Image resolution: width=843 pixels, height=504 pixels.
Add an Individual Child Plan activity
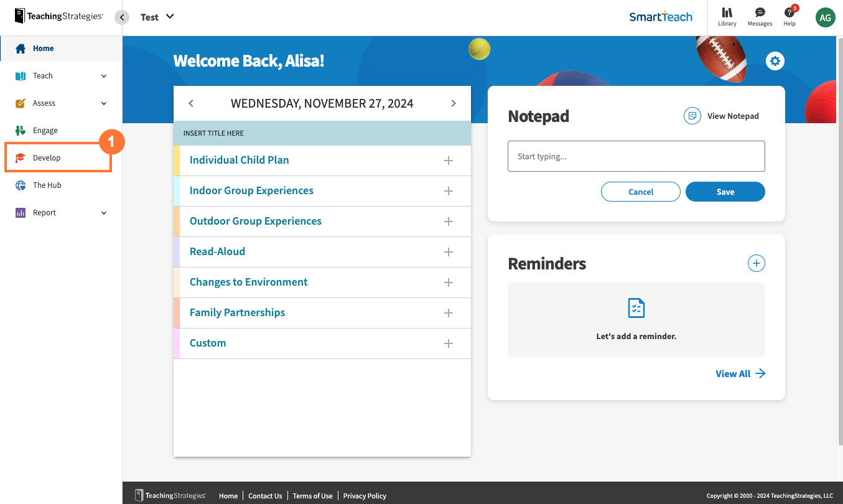coord(449,160)
